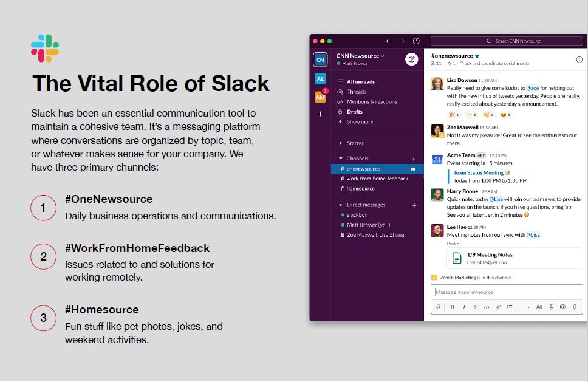588x382 pixels.
Task: Click Lisa Dawson's avatar
Action: (x=437, y=84)
